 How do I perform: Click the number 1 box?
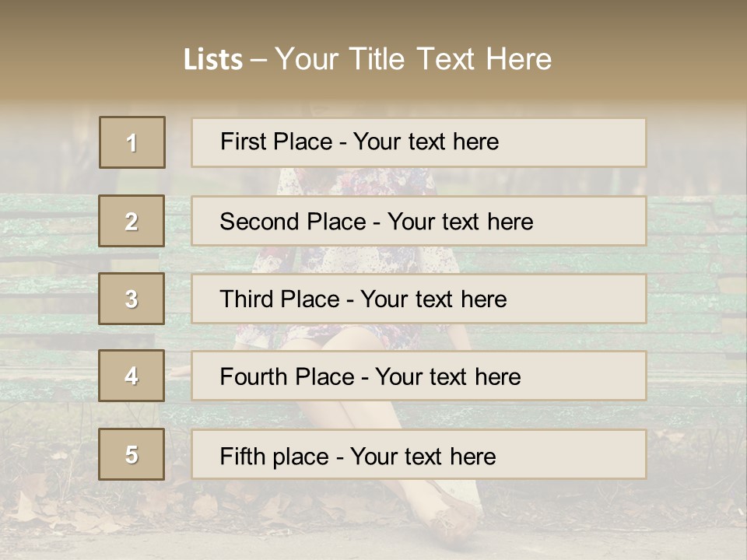click(132, 142)
